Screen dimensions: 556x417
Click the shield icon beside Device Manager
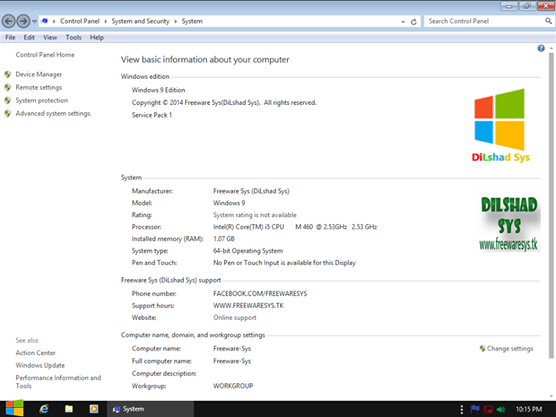(8, 74)
